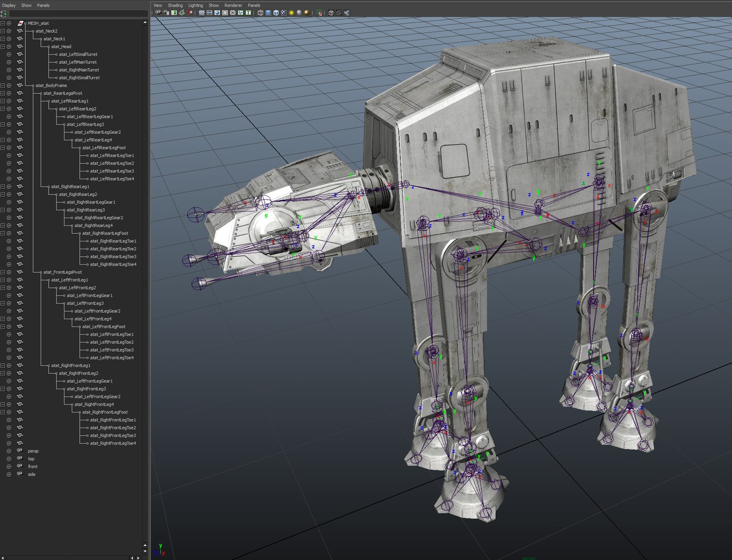Toggle the Resolution Gate display
The image size is (732, 560).
point(217,12)
